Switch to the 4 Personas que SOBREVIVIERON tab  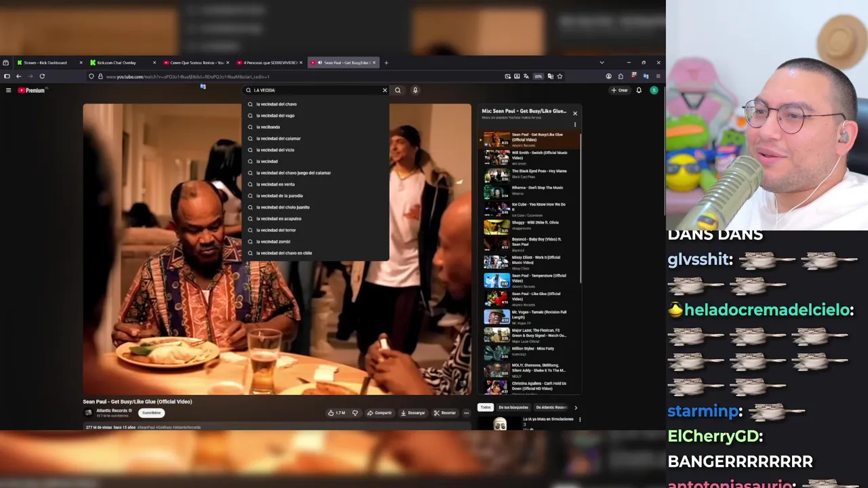(269, 62)
